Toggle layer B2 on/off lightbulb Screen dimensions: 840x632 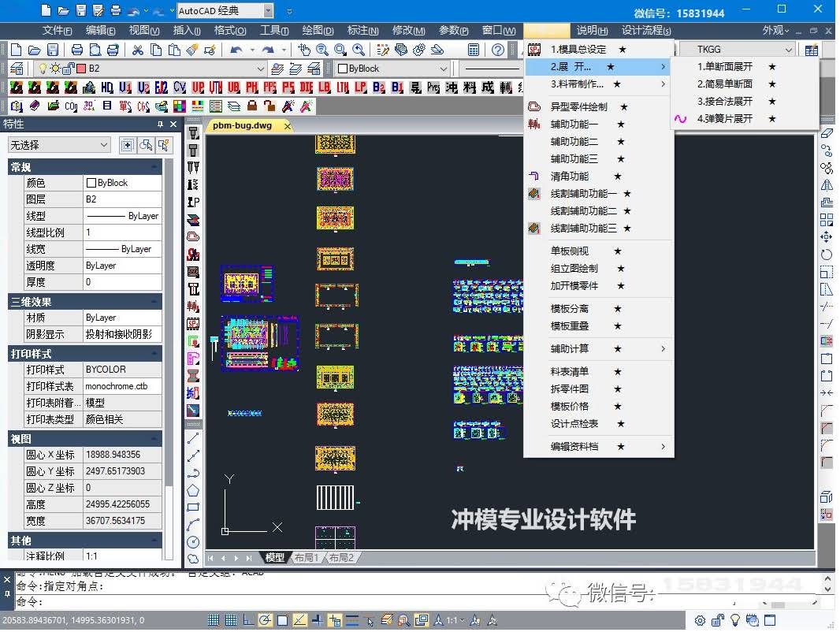43,69
